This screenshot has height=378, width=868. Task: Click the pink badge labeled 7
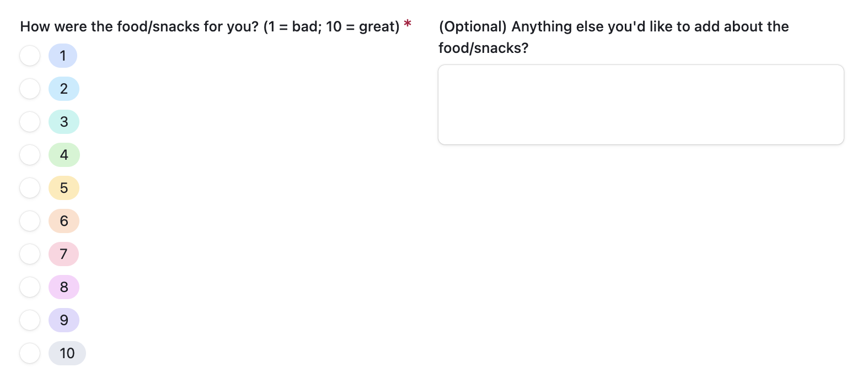pyautogui.click(x=63, y=254)
